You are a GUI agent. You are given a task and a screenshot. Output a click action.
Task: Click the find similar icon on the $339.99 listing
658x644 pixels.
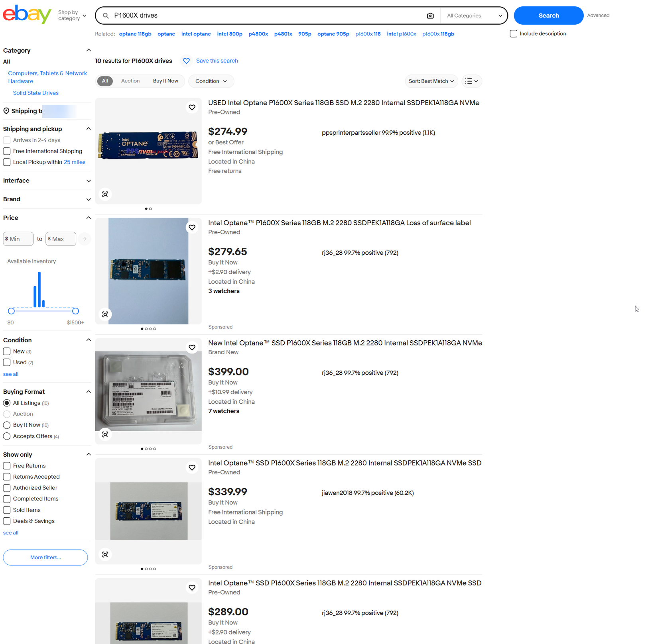(x=105, y=554)
